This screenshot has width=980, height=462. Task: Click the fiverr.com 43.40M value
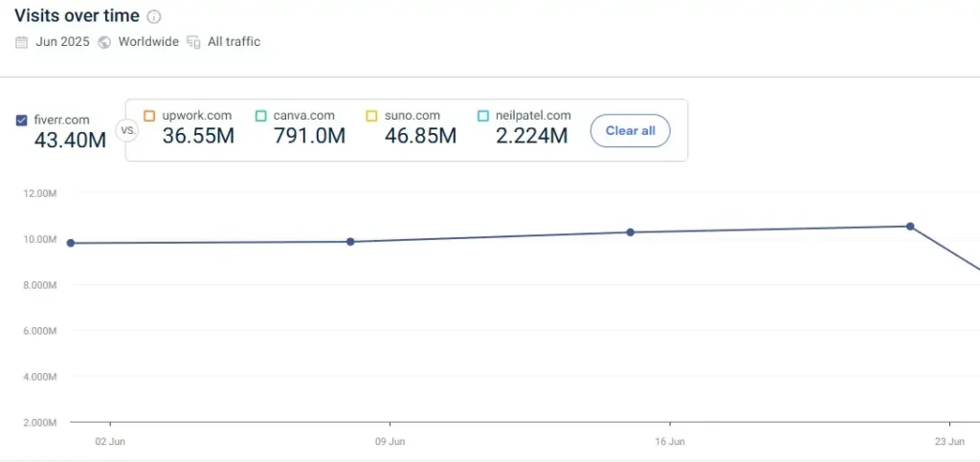(x=70, y=141)
